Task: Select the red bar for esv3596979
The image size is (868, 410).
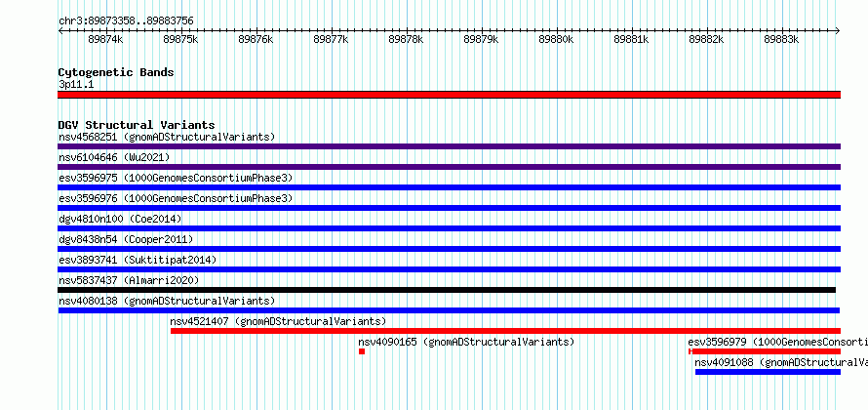Action: (765, 351)
